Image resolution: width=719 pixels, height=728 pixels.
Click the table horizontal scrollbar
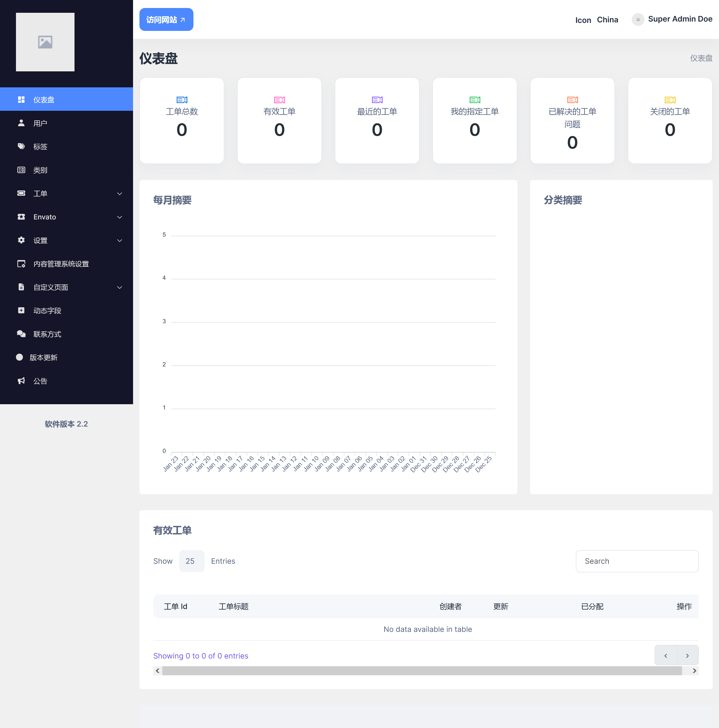click(422, 671)
